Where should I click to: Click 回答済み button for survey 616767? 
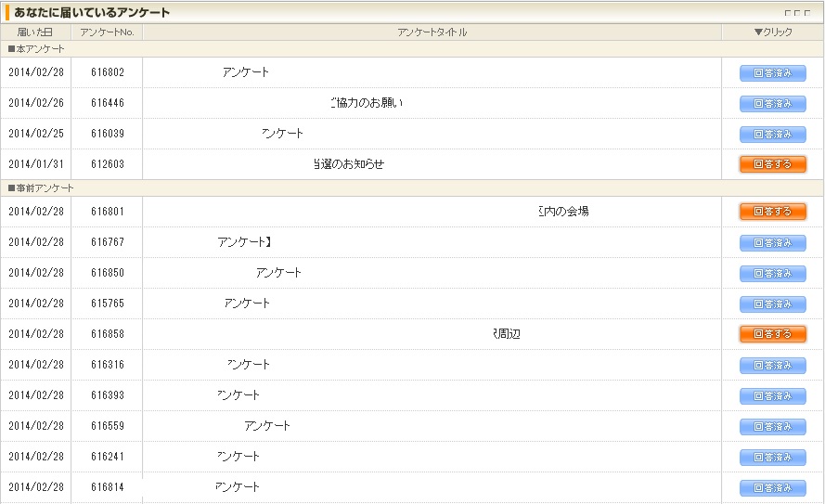[772, 243]
